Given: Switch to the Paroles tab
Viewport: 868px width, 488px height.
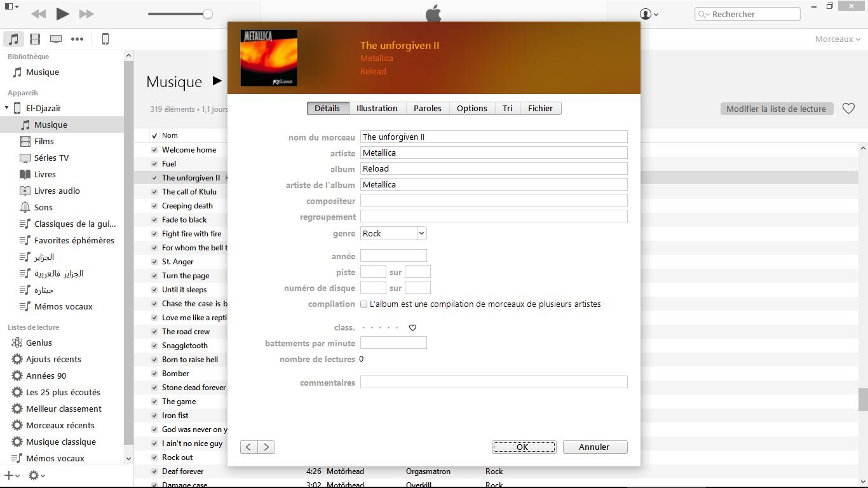Looking at the screenshot, I should 427,109.
